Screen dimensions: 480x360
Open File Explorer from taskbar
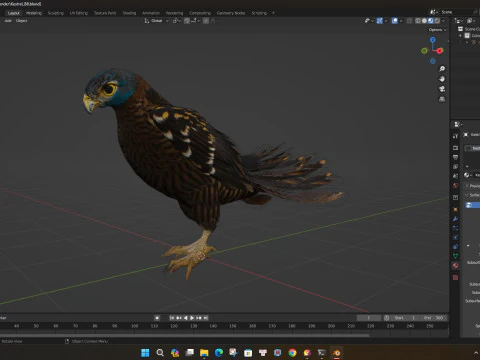[204, 353]
